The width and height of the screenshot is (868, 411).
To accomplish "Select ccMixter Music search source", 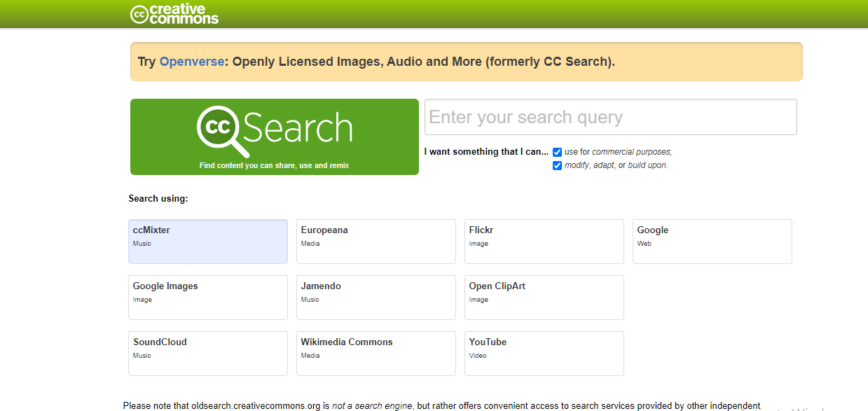I will click(208, 242).
